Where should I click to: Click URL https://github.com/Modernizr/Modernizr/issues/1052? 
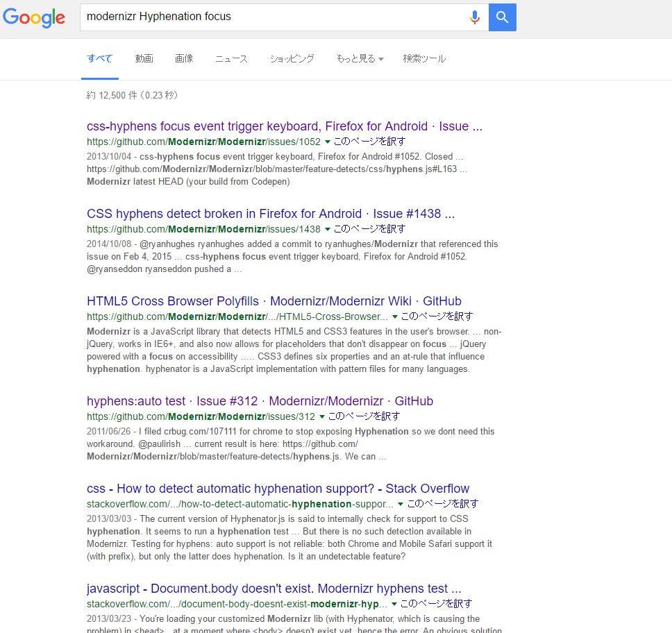pyautogui.click(x=203, y=142)
